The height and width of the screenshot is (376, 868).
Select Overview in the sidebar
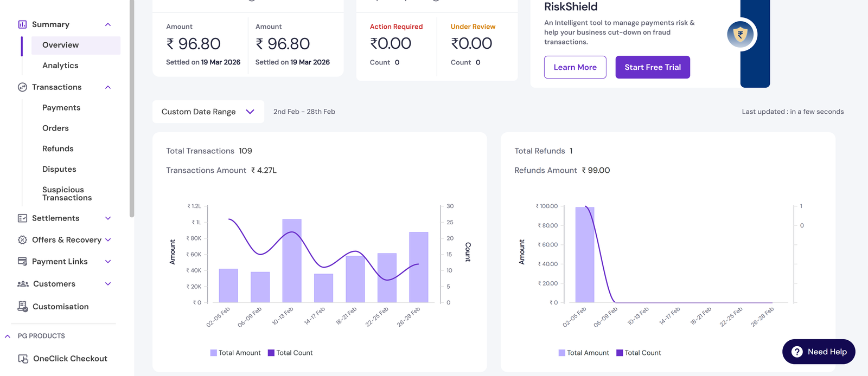coord(76,45)
